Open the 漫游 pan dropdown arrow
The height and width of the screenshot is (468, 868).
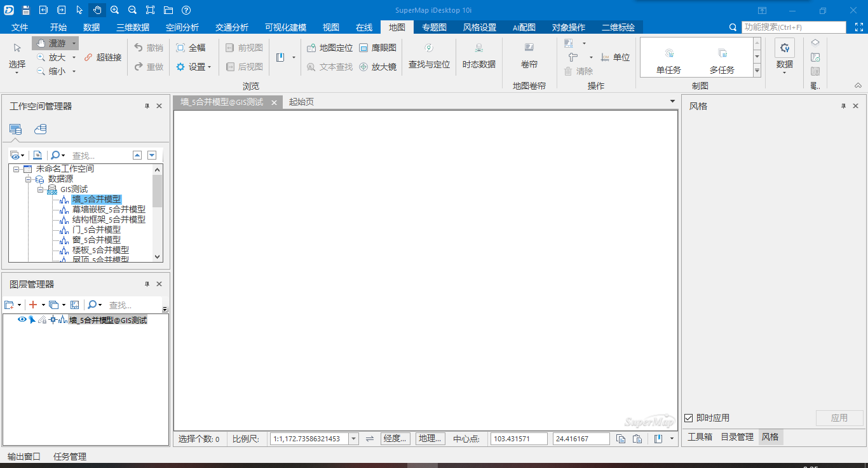74,43
